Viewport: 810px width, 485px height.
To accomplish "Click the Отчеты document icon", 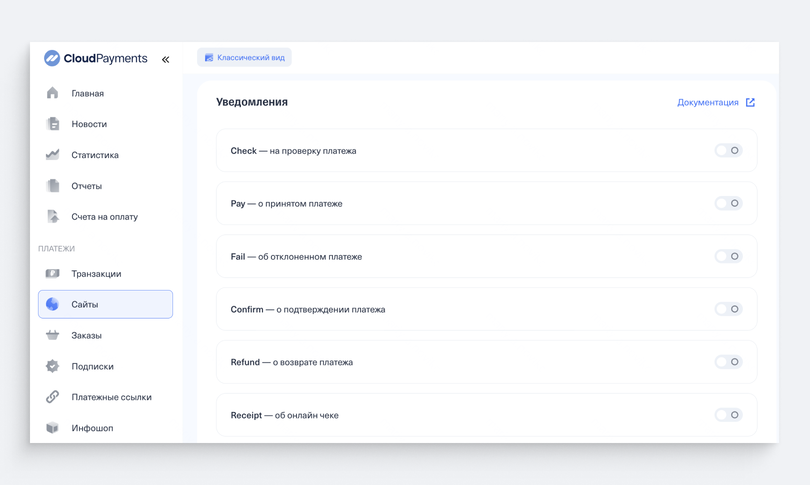I will point(53,185).
